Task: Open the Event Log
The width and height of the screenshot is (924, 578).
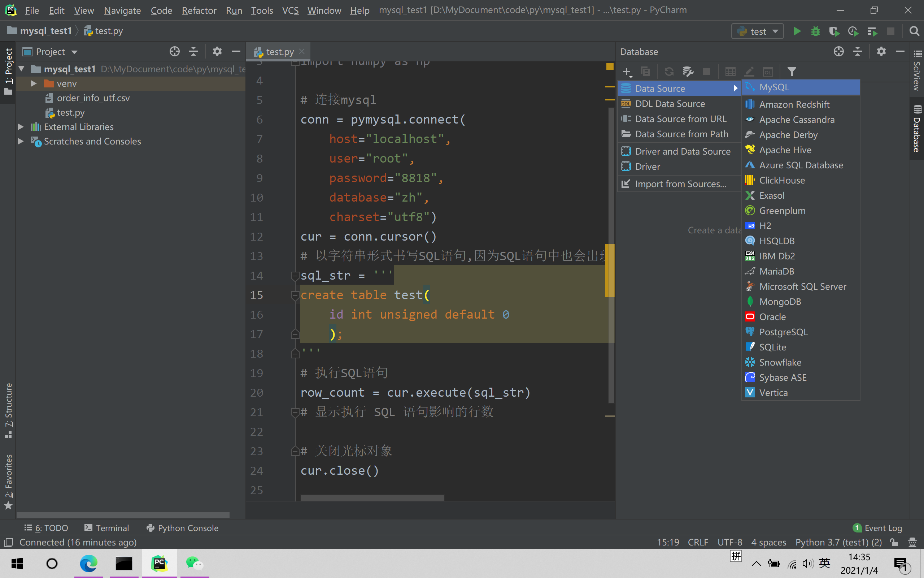Action: 877,528
